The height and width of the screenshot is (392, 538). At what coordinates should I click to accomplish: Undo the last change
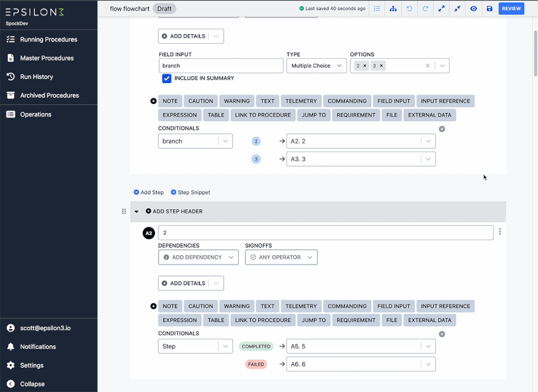(409, 8)
